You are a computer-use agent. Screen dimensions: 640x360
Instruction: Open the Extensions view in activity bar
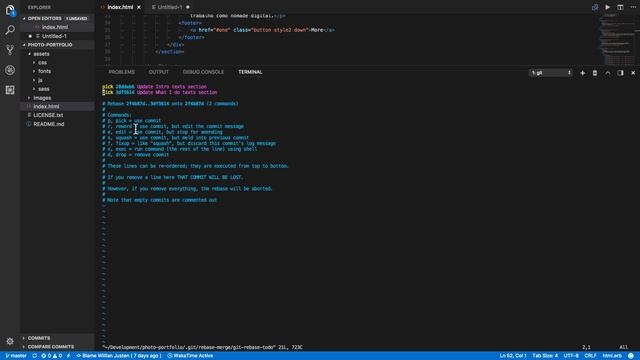tap(10, 90)
